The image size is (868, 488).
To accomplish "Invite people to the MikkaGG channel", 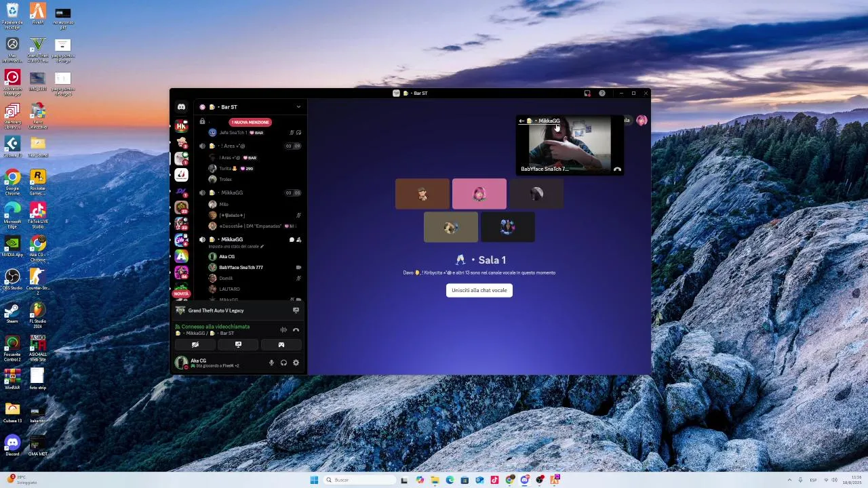I will [299, 240].
